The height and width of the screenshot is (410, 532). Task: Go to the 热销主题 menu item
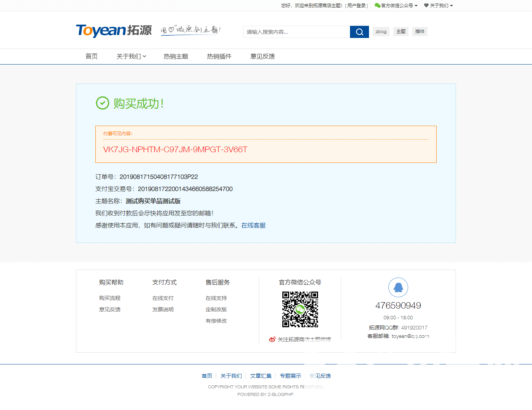tap(176, 56)
